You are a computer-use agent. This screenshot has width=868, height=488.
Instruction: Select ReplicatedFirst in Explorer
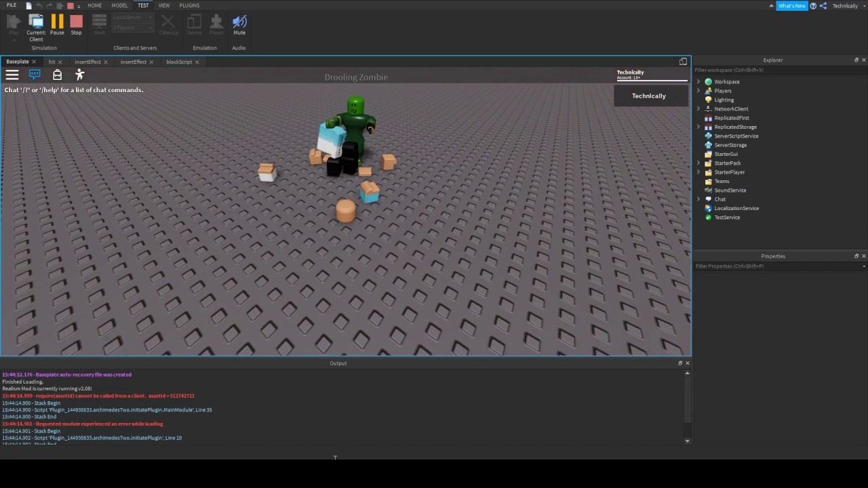tap(732, 118)
